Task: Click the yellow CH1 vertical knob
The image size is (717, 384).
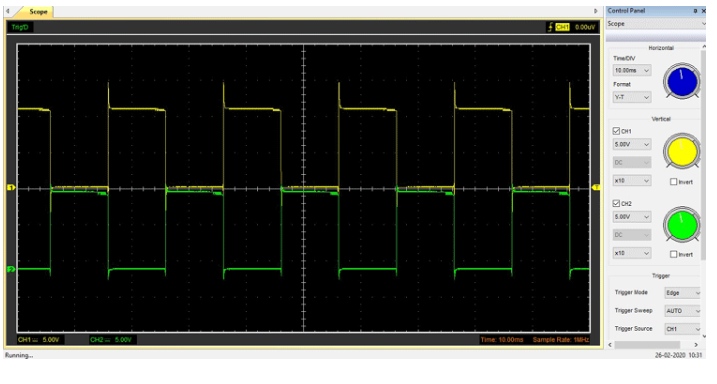Action: (x=682, y=151)
